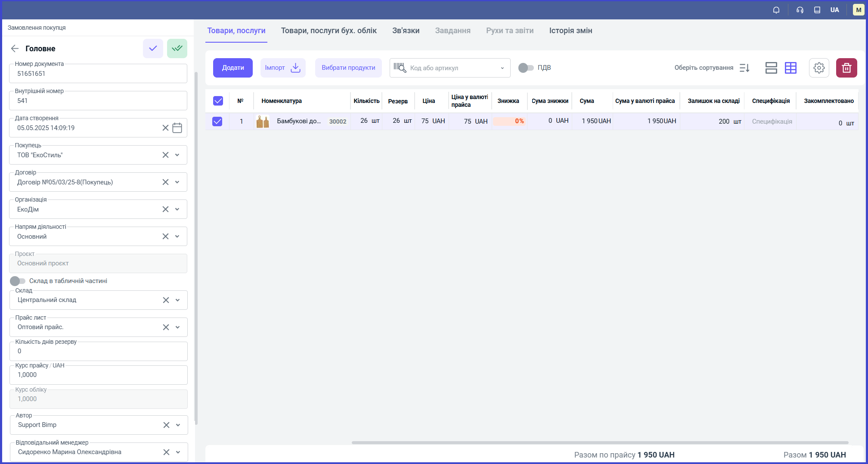Screen dimensions: 868x464
Task: Open Товари, послуги tab
Action: click(236, 31)
